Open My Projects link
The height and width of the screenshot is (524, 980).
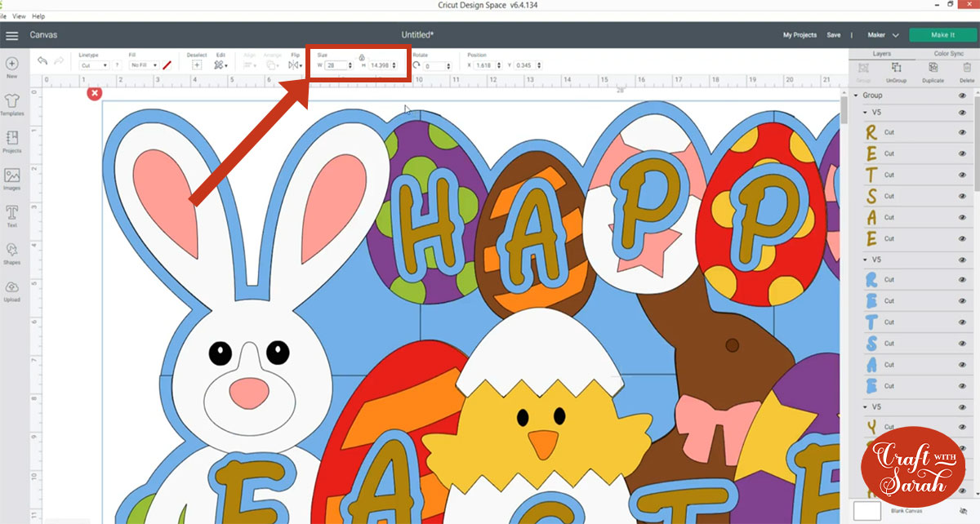[800, 35]
